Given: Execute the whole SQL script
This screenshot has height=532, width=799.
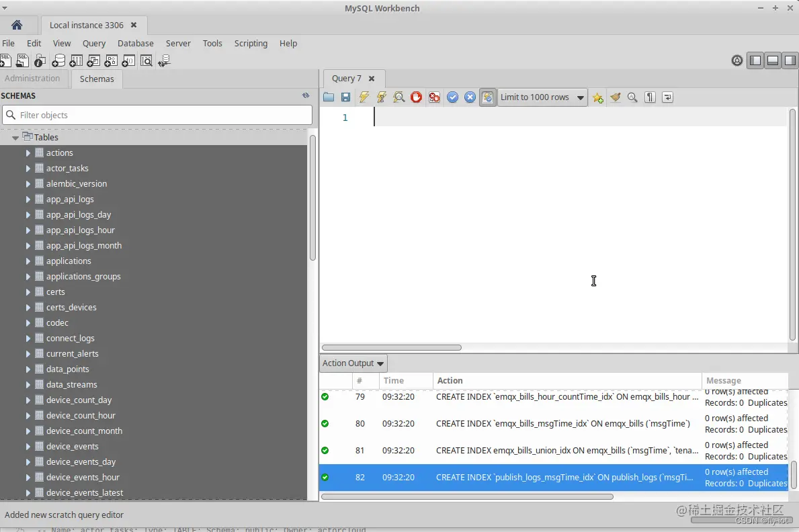Looking at the screenshot, I should [364, 97].
